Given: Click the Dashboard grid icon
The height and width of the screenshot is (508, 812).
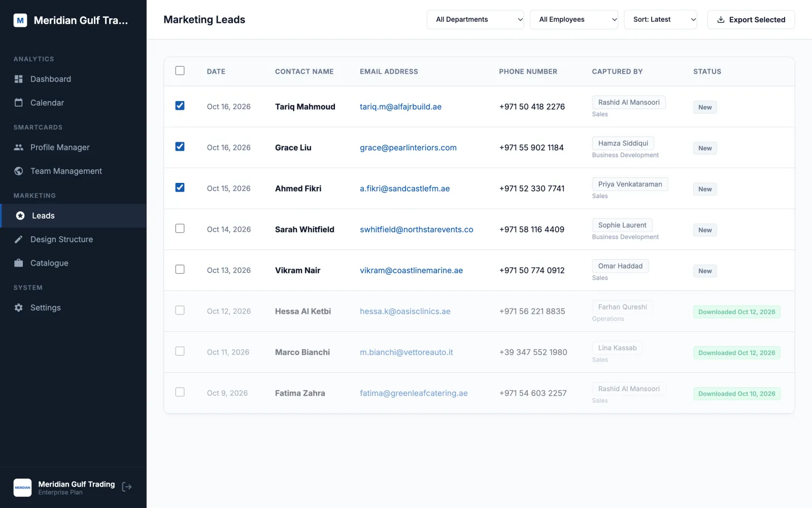Looking at the screenshot, I should tap(19, 79).
